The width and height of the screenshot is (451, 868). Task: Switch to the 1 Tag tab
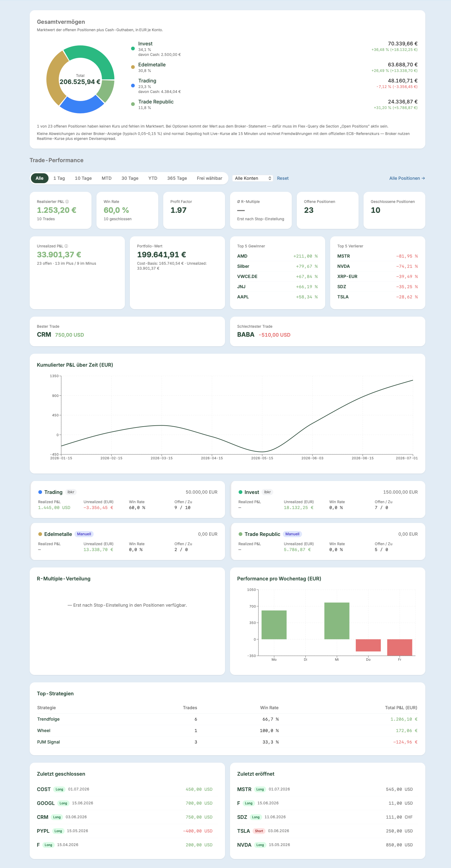point(59,178)
